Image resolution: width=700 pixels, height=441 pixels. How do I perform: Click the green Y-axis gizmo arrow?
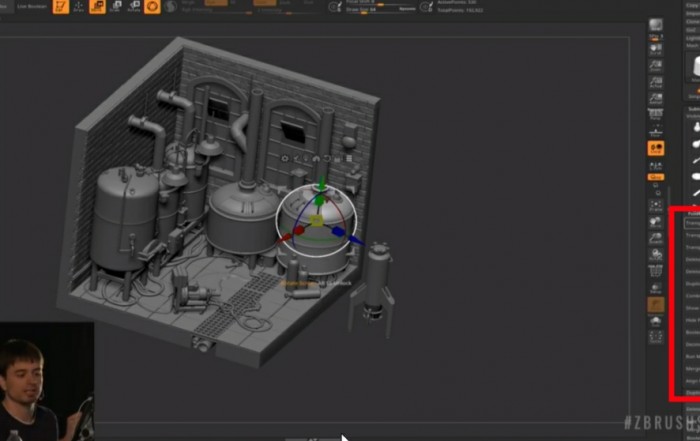point(320,186)
